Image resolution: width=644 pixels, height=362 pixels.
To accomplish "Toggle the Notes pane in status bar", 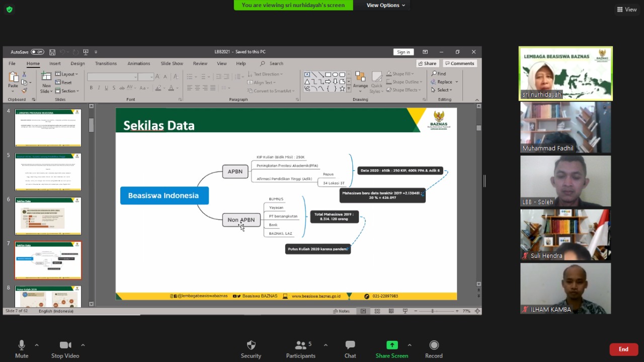I will coord(342,311).
